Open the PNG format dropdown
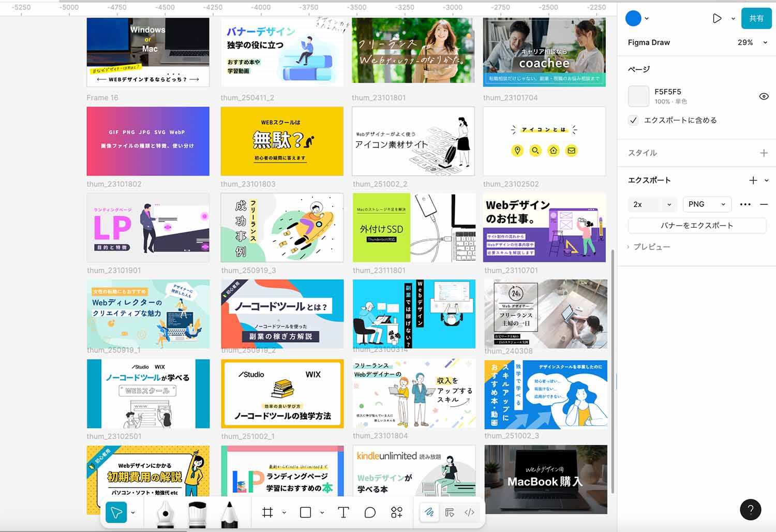The width and height of the screenshot is (776, 532). pyautogui.click(x=707, y=204)
